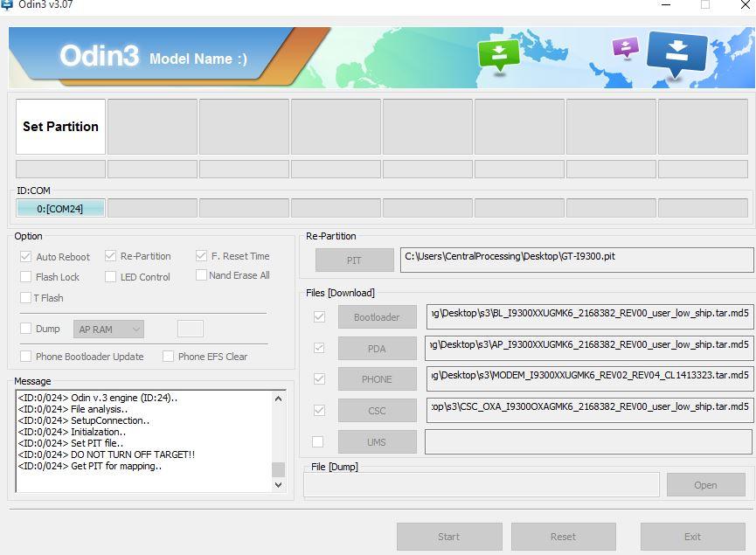Click the PIT button
Screen dimensions: 756x555
(354, 260)
